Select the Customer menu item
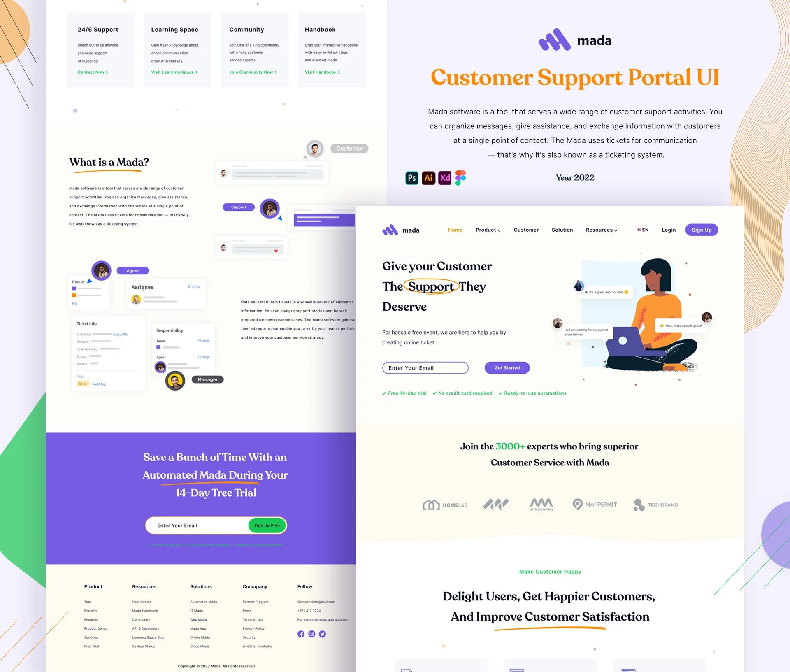Viewport: 790px width, 672px height. click(x=526, y=229)
